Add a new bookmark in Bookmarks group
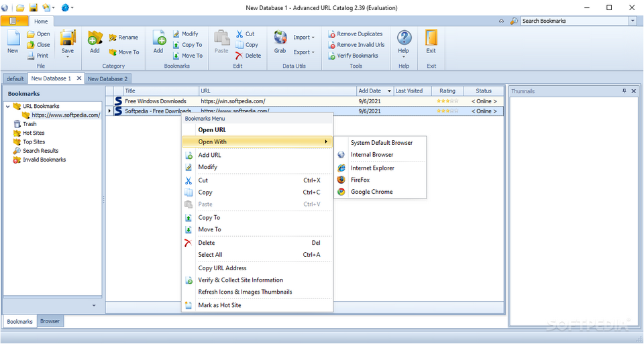Image resolution: width=644 pixels, height=344 pixels. (158, 42)
